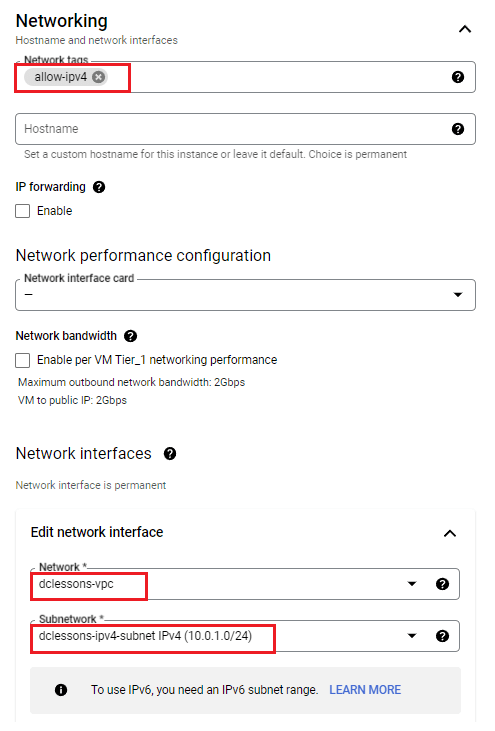
Task: Open Network bandwidth help icon
Action: (x=131, y=336)
